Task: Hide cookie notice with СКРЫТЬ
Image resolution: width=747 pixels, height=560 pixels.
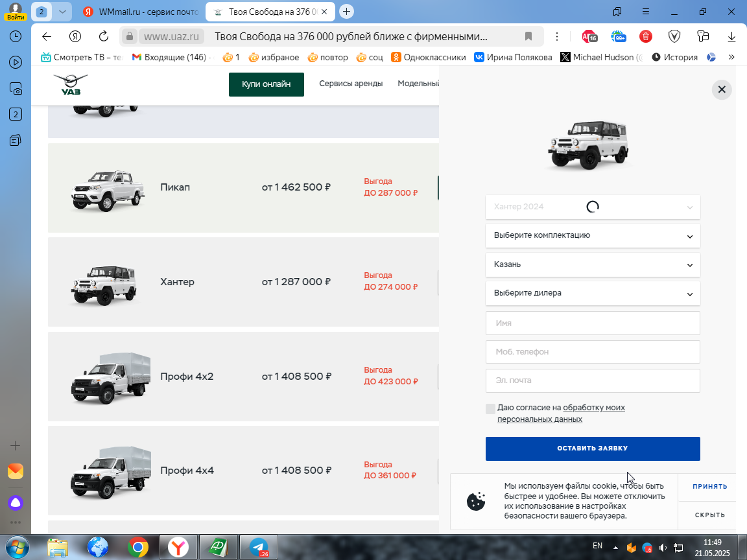Action: [710, 515]
